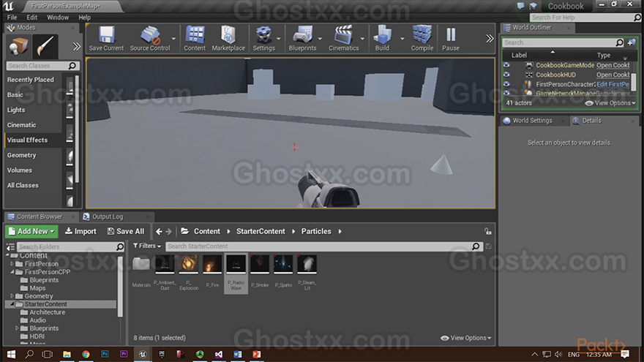Open Source Control dropdown arrow

click(x=173, y=39)
